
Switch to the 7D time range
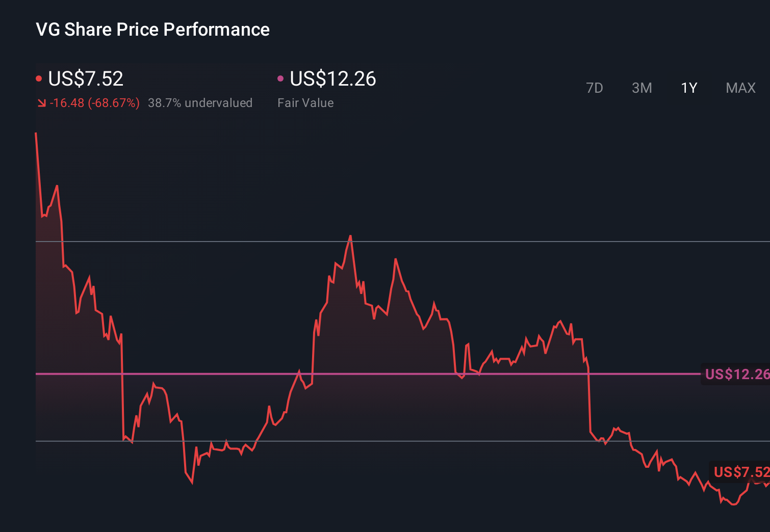[x=595, y=88]
